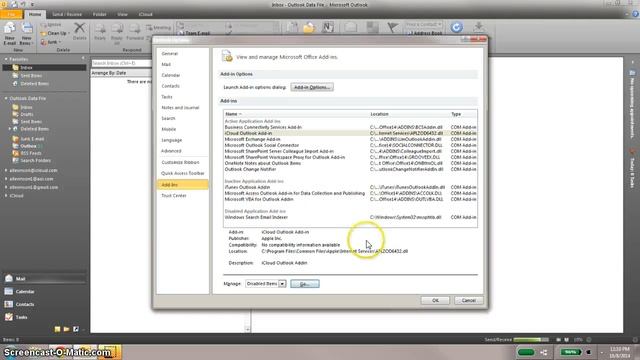Screen dimensions: 640x360
Task: Open the File tab
Action: 11,14
